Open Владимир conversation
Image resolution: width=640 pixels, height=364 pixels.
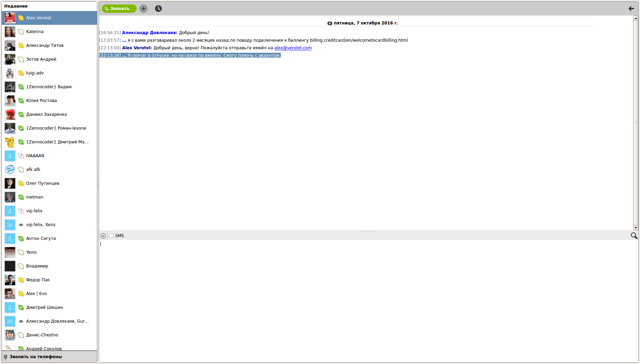click(x=49, y=266)
